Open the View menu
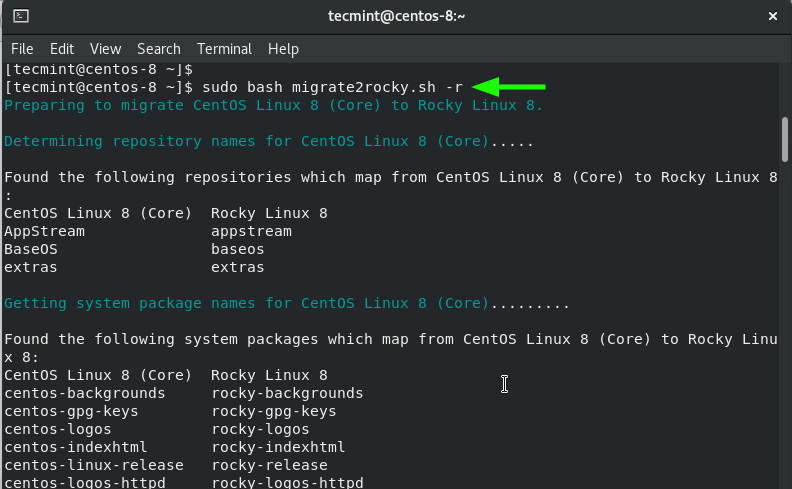This screenshot has width=792, height=489. [106, 49]
